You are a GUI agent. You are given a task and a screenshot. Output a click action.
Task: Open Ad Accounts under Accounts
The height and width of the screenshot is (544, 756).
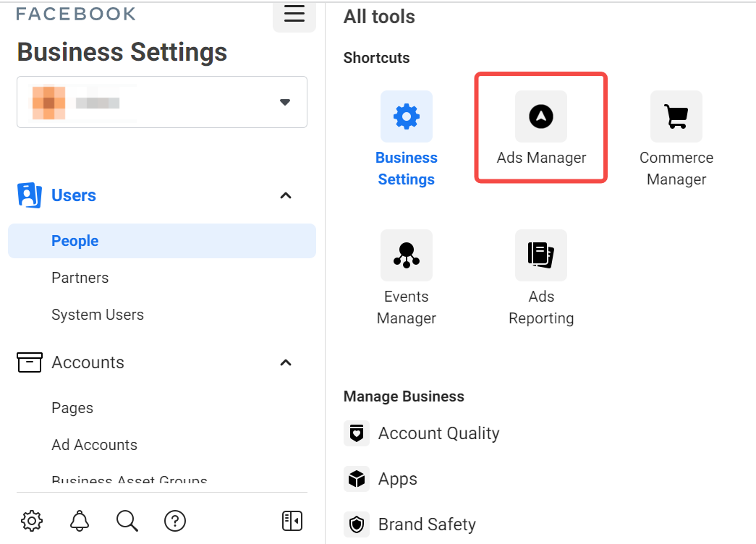pyautogui.click(x=95, y=445)
